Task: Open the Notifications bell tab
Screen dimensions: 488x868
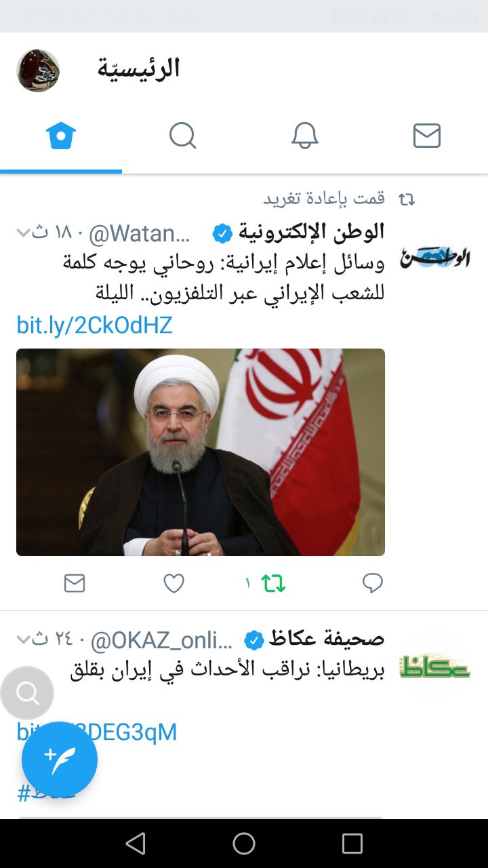Action: (x=305, y=136)
